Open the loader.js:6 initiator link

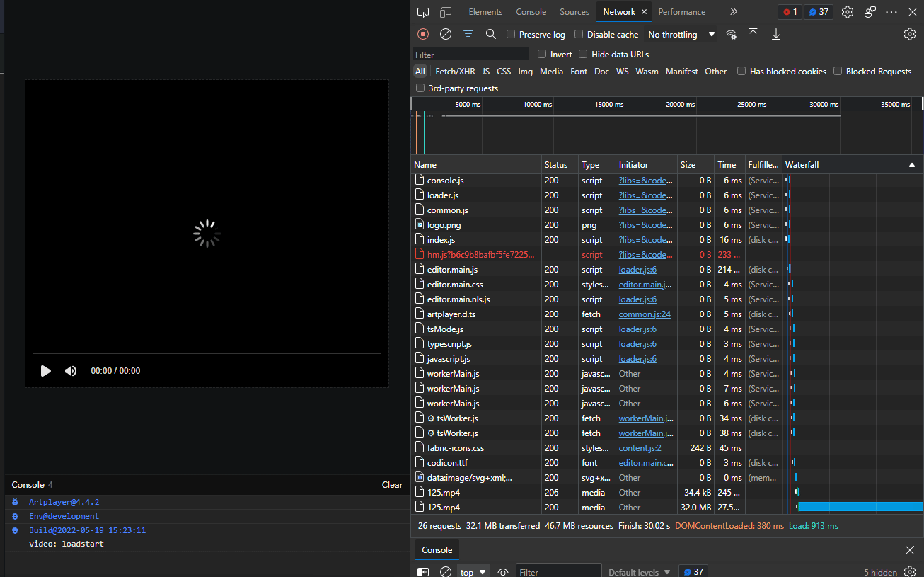click(637, 269)
